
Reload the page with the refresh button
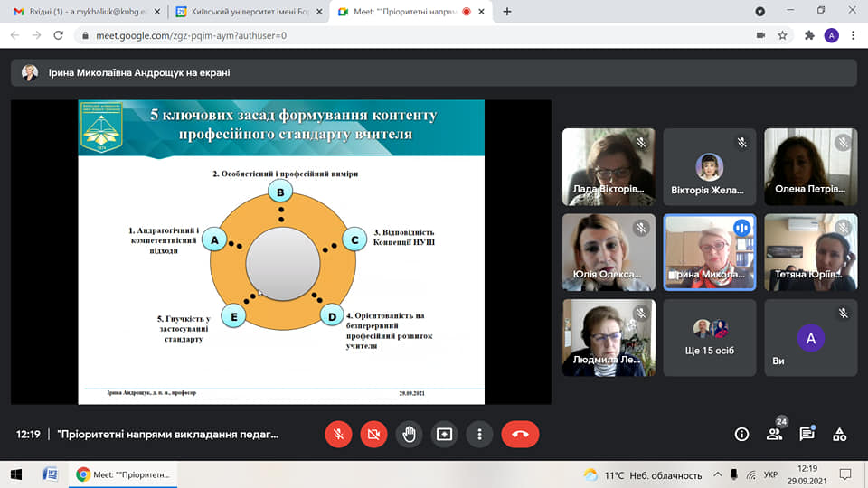(x=60, y=35)
